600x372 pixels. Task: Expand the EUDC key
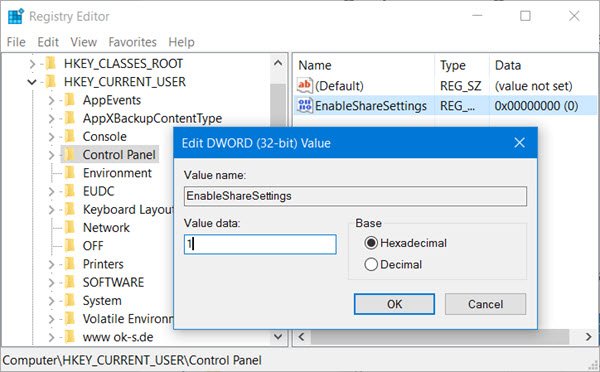pyautogui.click(x=51, y=191)
